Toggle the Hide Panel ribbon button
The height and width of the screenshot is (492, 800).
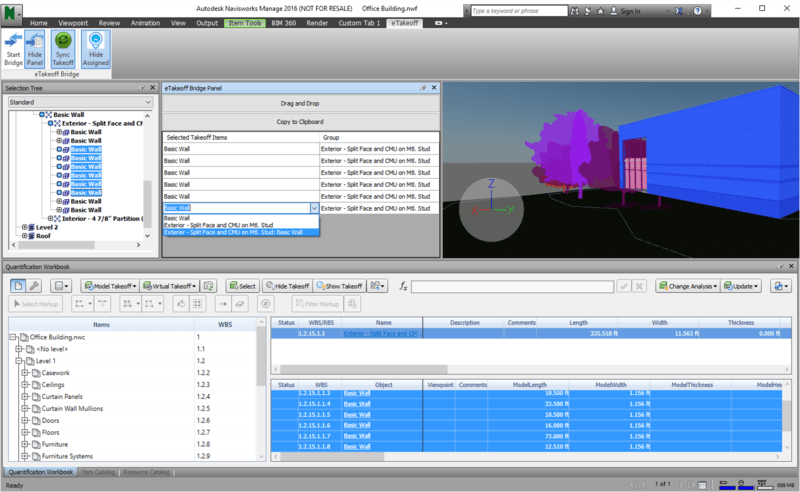(35, 49)
